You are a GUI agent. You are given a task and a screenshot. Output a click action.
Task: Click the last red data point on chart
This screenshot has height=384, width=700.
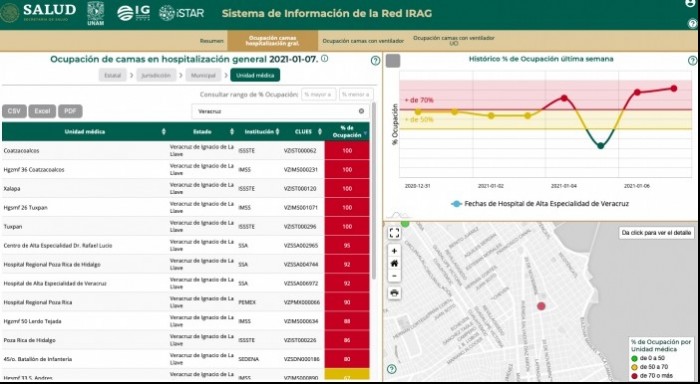674,88
